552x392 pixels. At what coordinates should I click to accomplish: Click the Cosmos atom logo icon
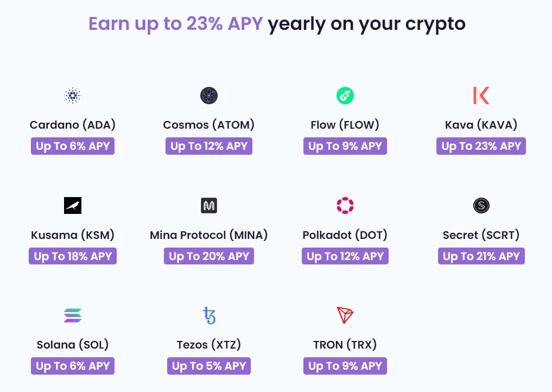point(208,96)
